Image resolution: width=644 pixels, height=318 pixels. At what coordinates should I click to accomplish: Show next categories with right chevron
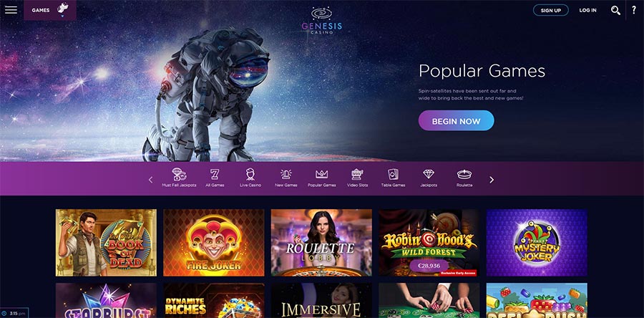[492, 180]
